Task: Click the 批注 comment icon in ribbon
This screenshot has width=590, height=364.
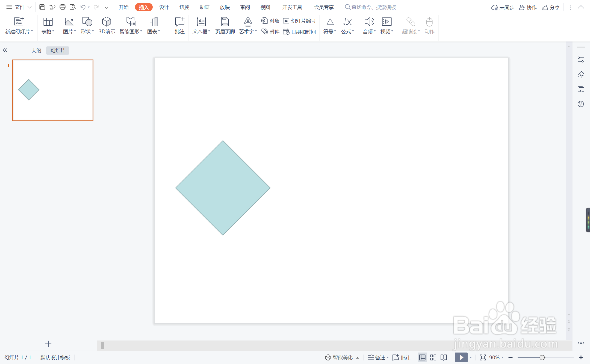Action: click(x=179, y=26)
